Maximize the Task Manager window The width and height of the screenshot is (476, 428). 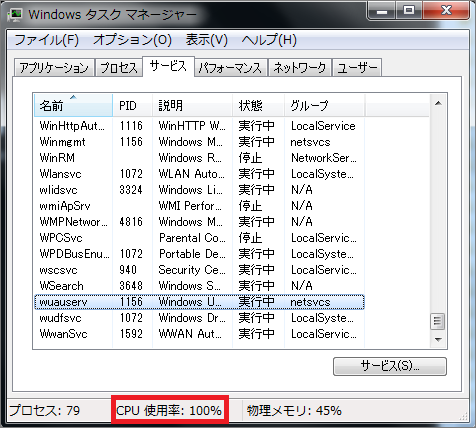pyautogui.click(x=409, y=11)
